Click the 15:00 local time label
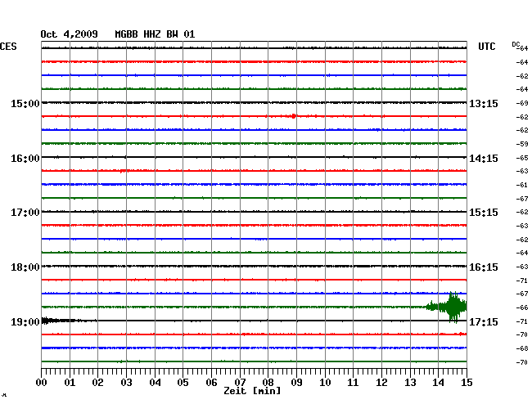 click(25, 104)
